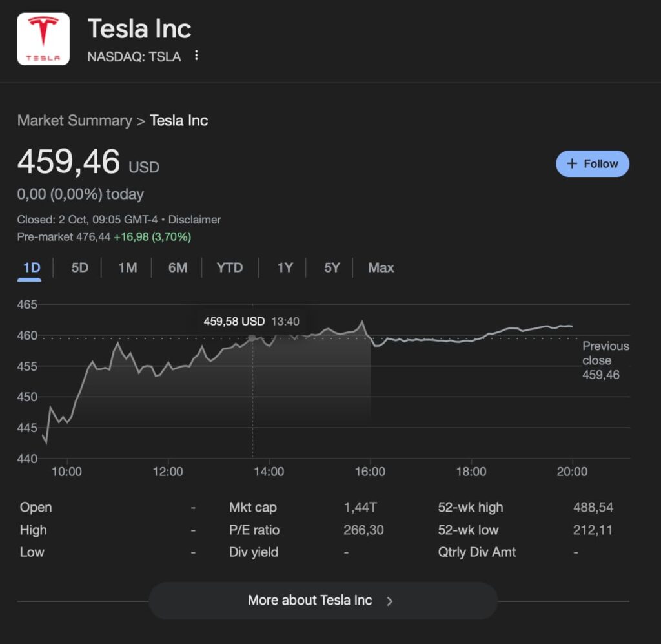Viewport: 661px width, 644px height.
Task: Click the chevron arrow beside More about Tesla
Action: tap(389, 601)
